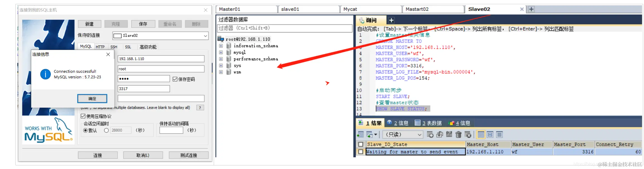
Task: Expand the mysql database tree node
Action: [x=221, y=52]
